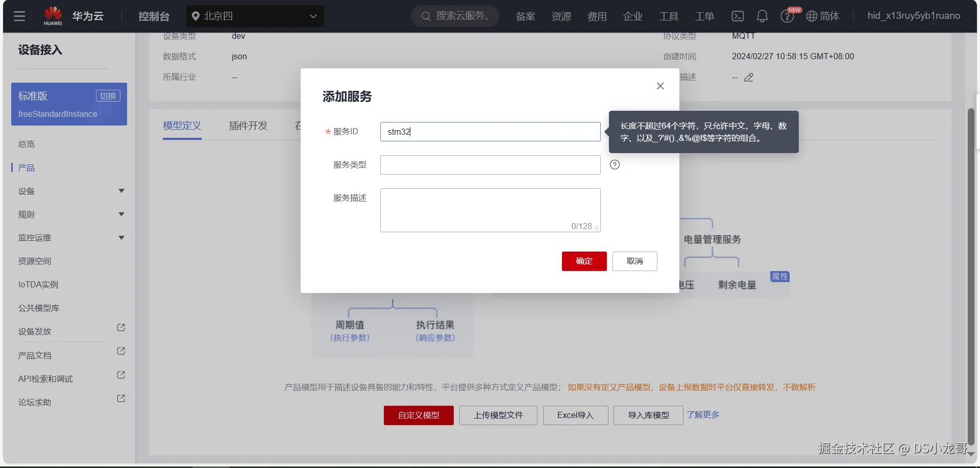Open external link icon for 论坛求助

point(121,399)
